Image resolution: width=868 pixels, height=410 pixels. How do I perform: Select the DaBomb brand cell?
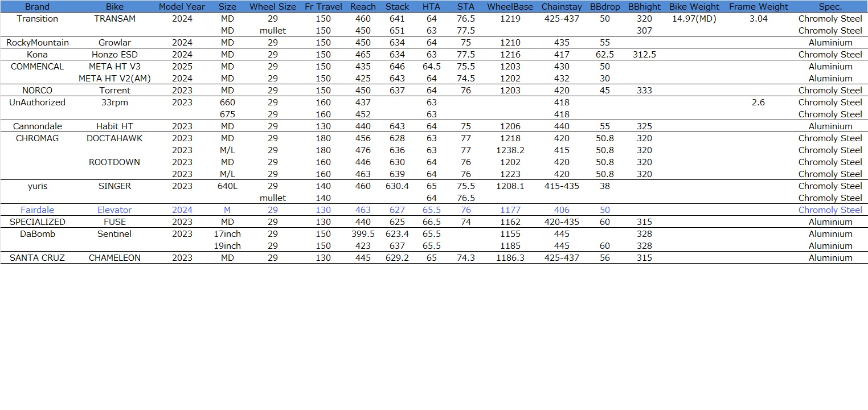point(38,234)
